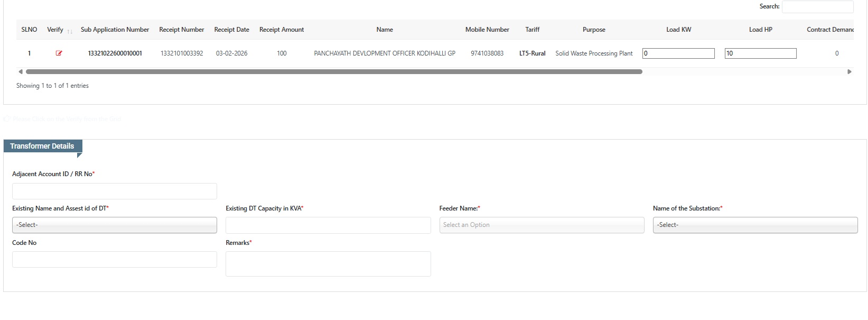Click the LT5-Rural tariff cell
Viewport: 868px width, 320px height.
click(532, 53)
